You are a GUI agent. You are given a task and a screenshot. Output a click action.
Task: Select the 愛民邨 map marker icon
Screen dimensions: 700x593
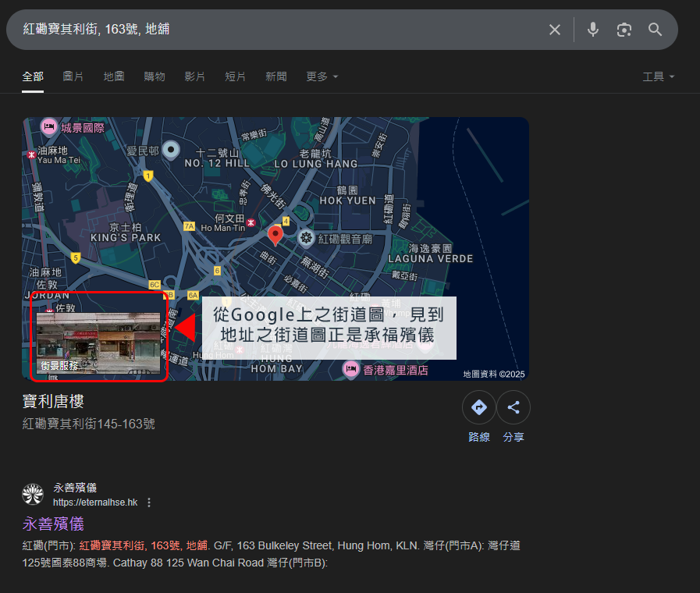pos(171,150)
